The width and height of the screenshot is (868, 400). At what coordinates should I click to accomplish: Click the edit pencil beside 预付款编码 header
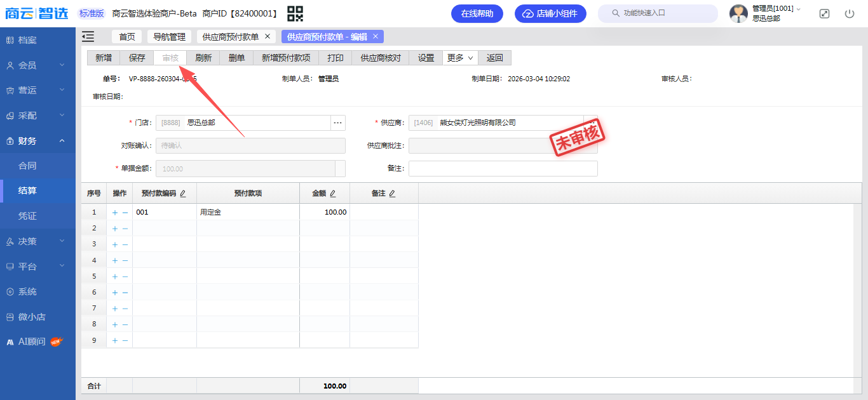tap(183, 194)
